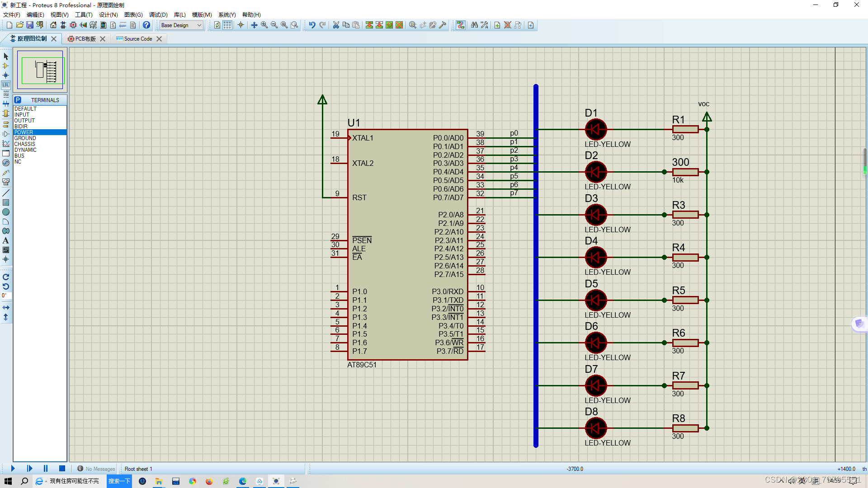Open the Base Design variant dropdown

[x=181, y=25]
